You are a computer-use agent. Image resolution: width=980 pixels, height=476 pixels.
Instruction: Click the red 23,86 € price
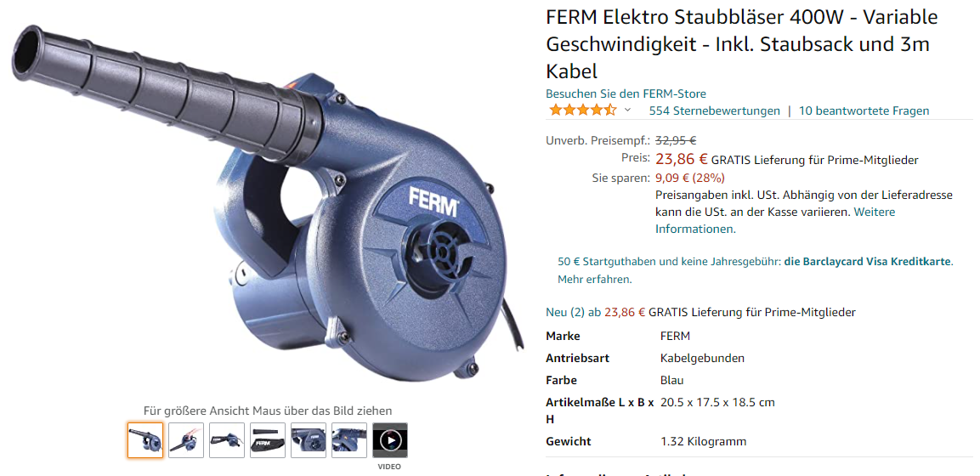point(682,159)
